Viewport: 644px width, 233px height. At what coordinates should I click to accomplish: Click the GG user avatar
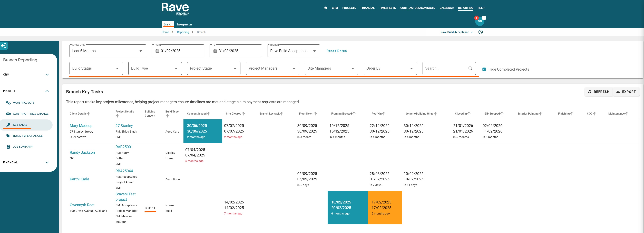[480, 22]
